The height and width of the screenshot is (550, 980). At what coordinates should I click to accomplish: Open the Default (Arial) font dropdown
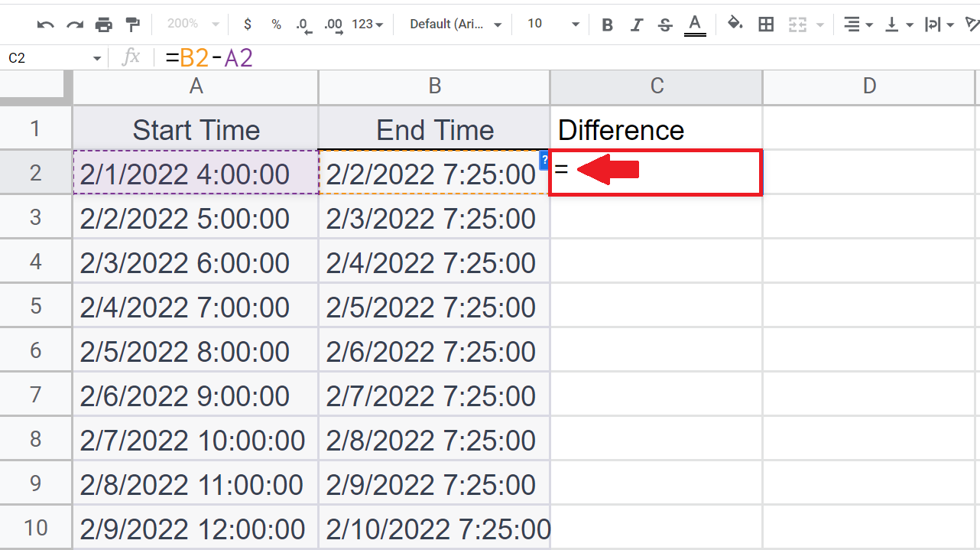tap(456, 24)
